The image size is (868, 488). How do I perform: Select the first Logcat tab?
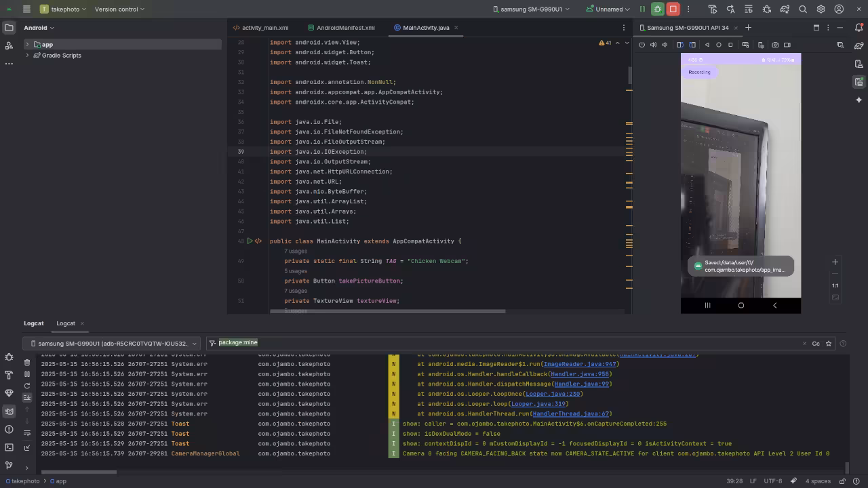(x=34, y=323)
